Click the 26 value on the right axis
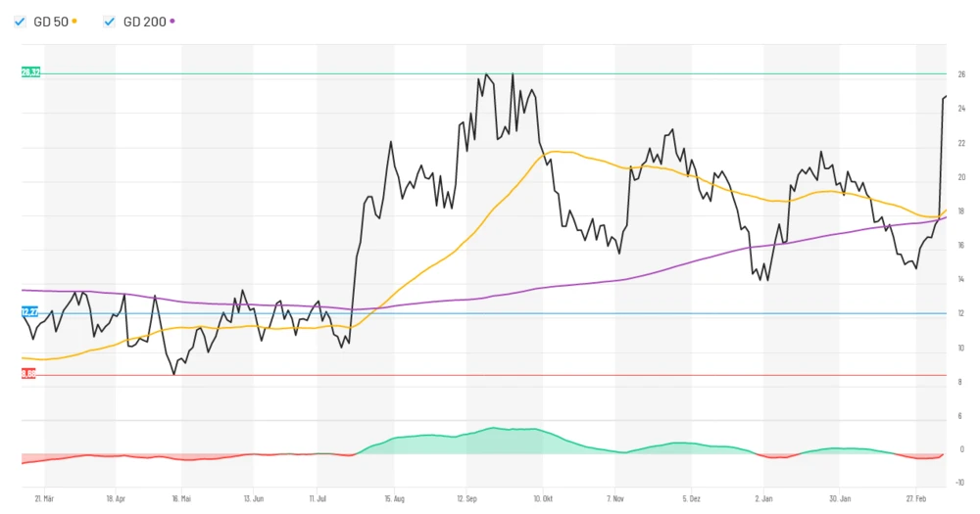 (961, 74)
